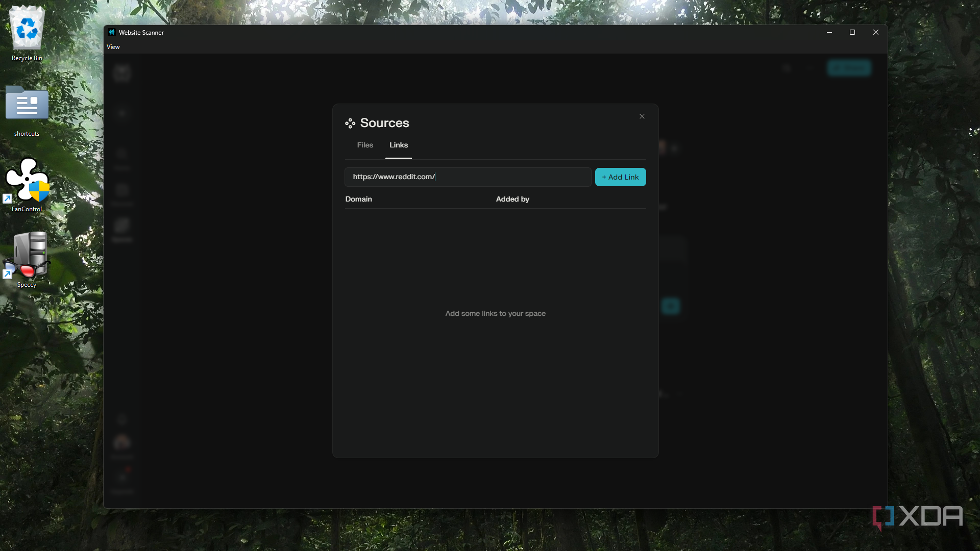The width and height of the screenshot is (980, 551).
Task: Close the Sources dialog
Action: click(642, 116)
